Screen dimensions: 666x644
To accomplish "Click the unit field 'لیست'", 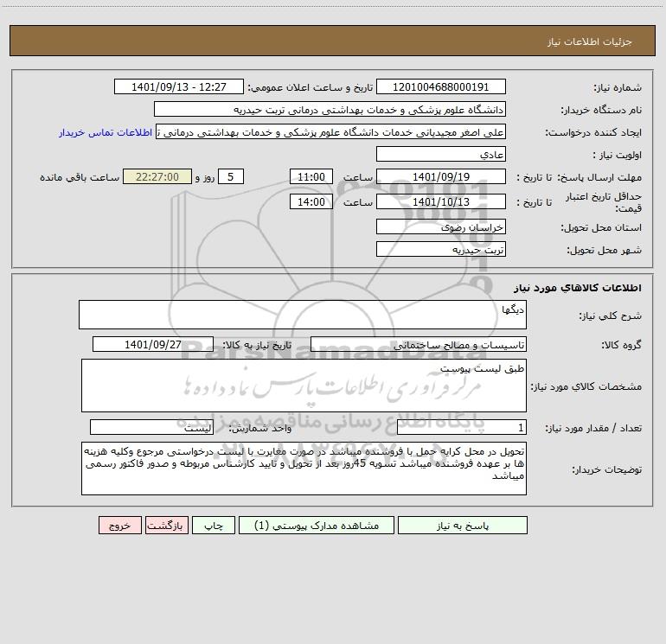I will [151, 427].
